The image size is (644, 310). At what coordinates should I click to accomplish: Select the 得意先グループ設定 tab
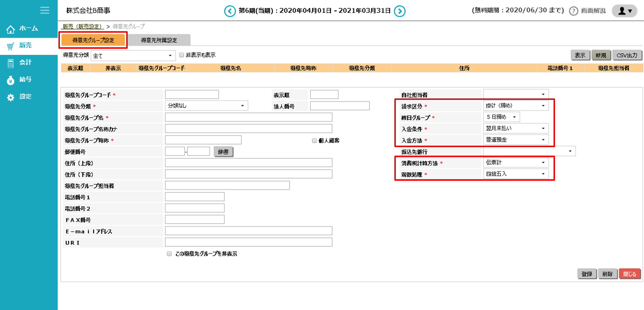coord(93,40)
